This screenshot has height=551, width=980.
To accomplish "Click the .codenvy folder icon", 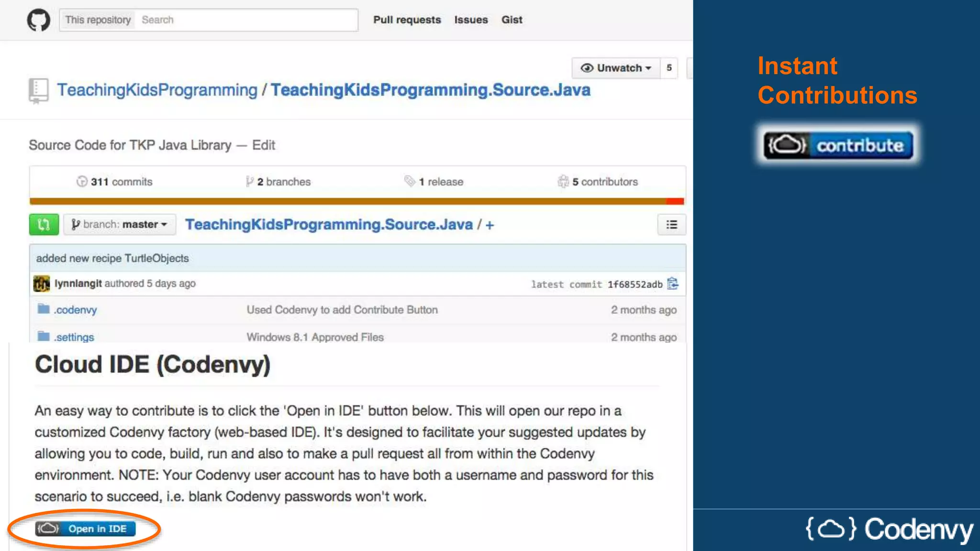I will click(x=44, y=309).
